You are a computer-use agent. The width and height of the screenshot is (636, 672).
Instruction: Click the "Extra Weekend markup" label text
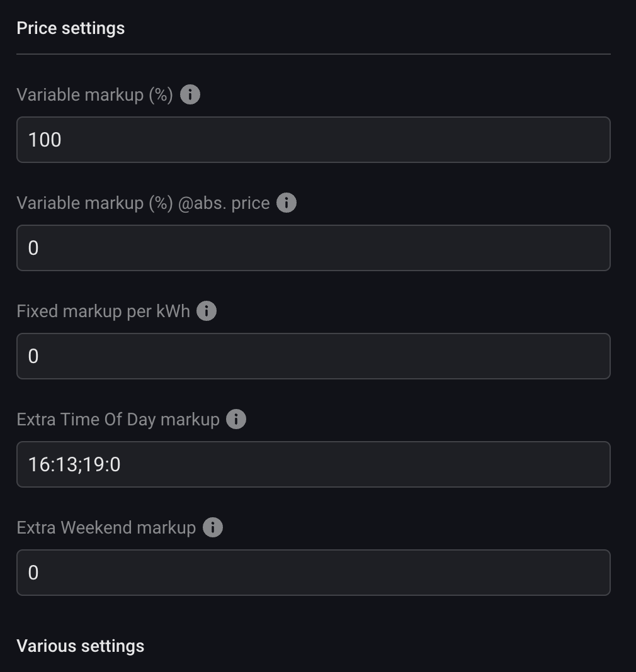106,527
